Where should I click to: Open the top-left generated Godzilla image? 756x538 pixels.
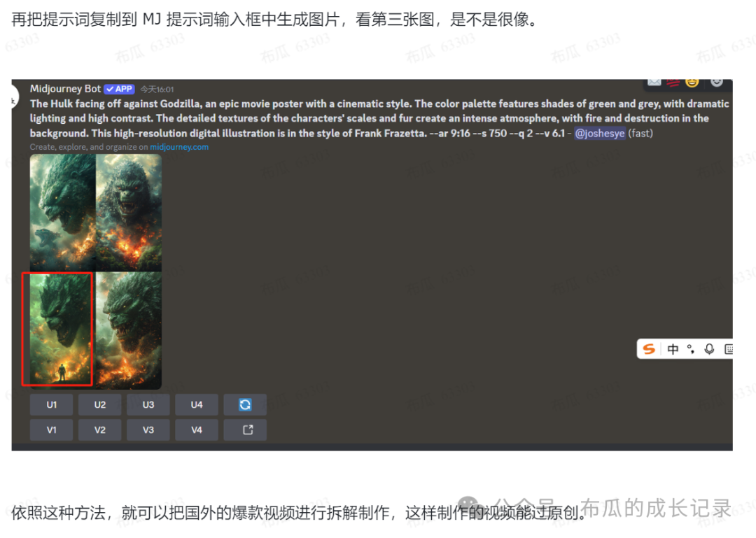coord(63,213)
